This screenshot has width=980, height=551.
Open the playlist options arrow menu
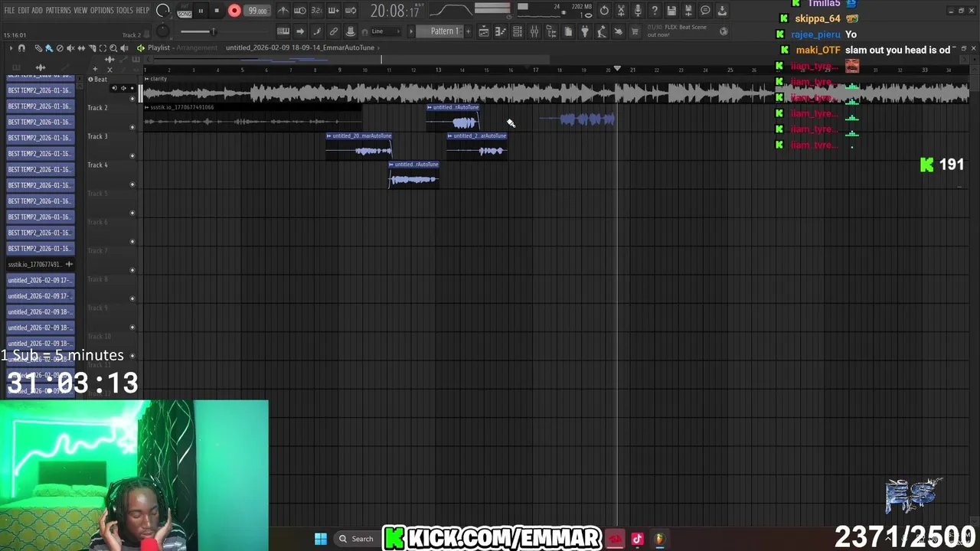pyautogui.click(x=11, y=48)
